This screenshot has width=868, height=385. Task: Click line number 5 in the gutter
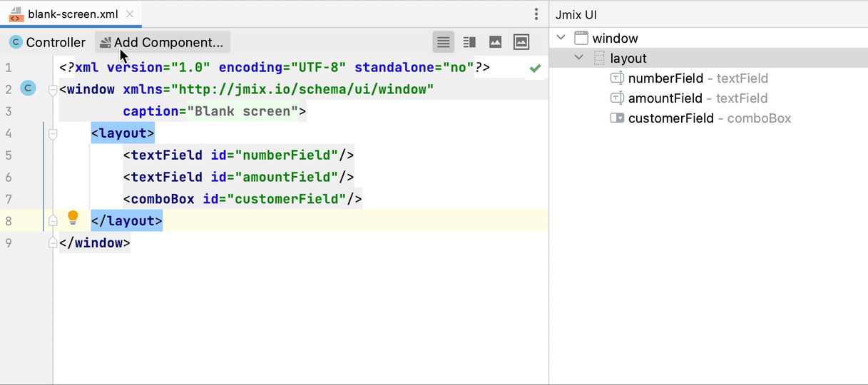tap(9, 155)
